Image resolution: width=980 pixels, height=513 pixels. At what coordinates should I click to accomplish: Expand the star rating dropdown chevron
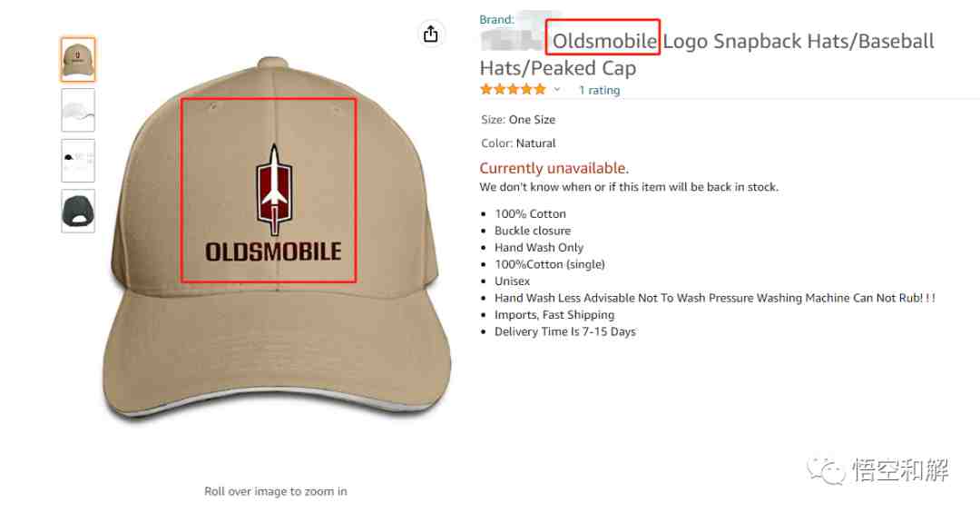click(557, 90)
